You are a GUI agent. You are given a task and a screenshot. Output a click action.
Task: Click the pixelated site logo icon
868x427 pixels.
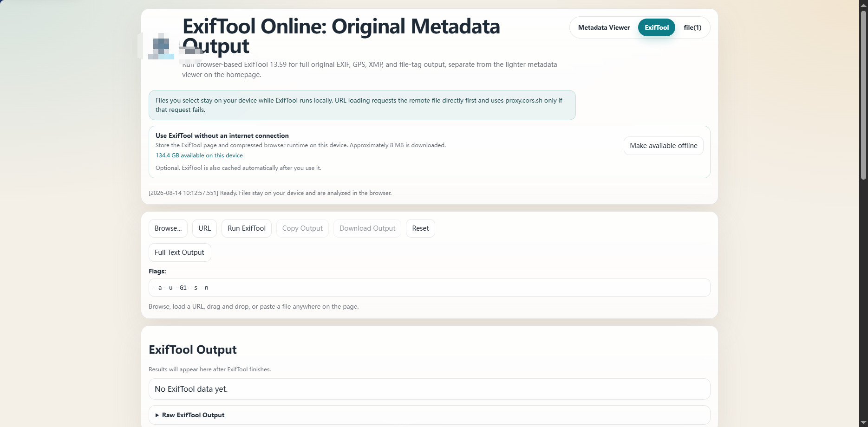161,46
